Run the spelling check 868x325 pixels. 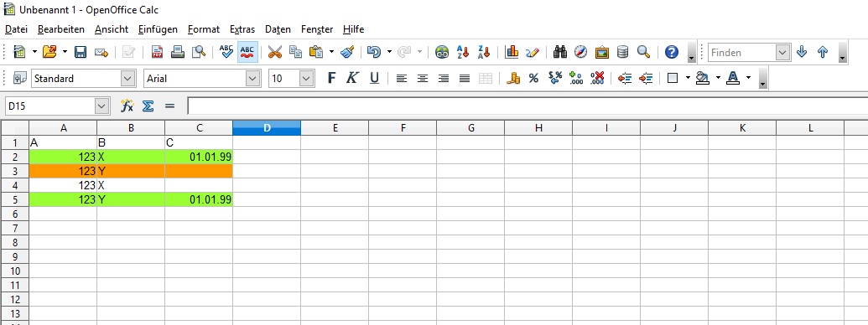(226, 52)
